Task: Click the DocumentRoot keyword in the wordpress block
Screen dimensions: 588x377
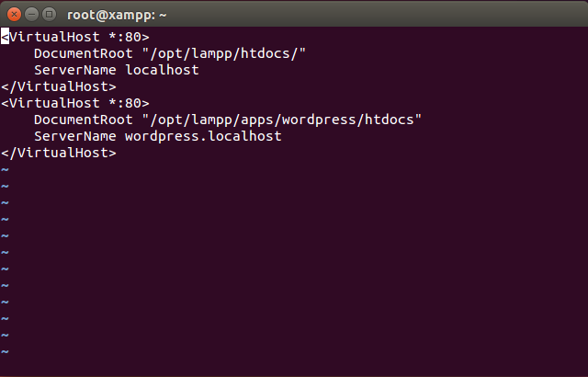Action: tap(75, 120)
